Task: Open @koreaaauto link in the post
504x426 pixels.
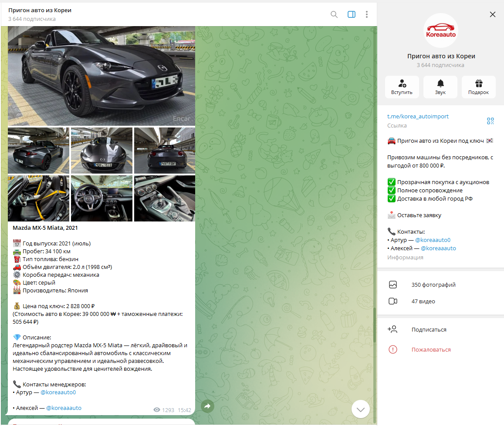Action: [x=64, y=408]
